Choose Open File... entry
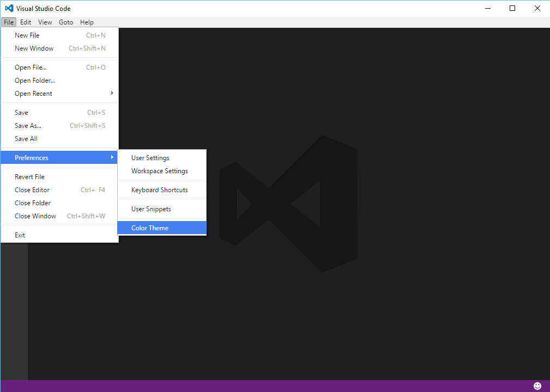The width and height of the screenshot is (550, 392). point(59,68)
